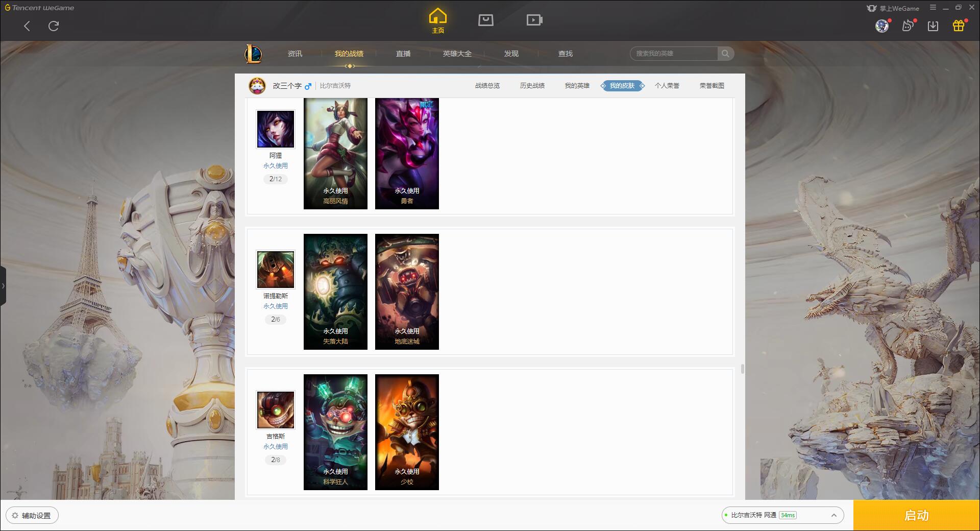Click 永久使用 label under 诺提勒斯

pyautogui.click(x=276, y=306)
